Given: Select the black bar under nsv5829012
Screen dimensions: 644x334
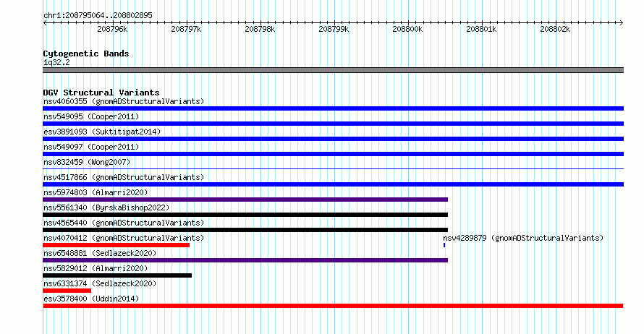Looking at the screenshot, I should tap(117, 275).
